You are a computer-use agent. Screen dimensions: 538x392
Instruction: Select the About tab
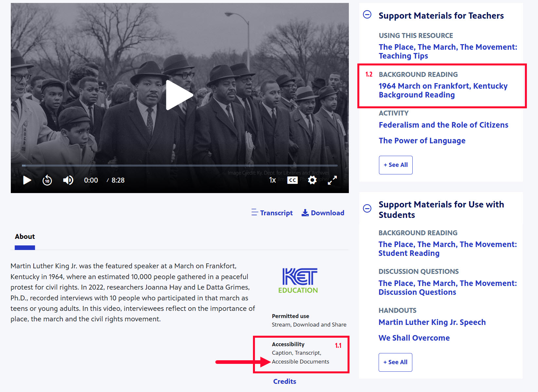coord(25,237)
